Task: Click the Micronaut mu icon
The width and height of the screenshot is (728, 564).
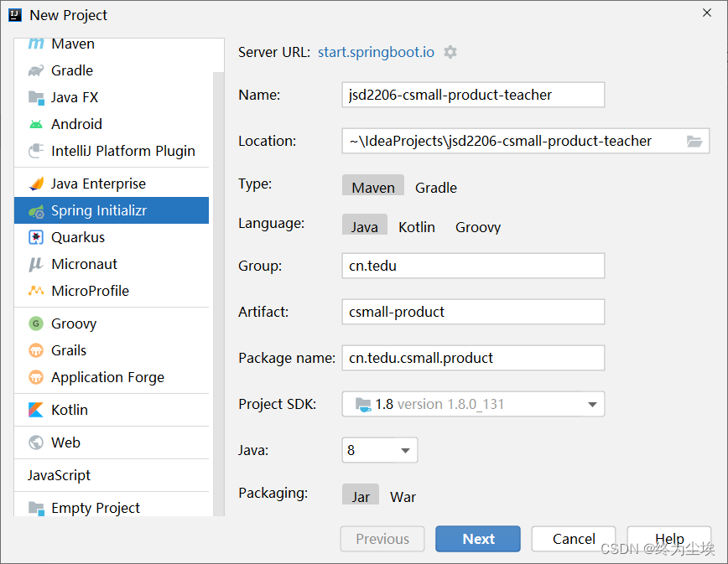Action: point(36,264)
